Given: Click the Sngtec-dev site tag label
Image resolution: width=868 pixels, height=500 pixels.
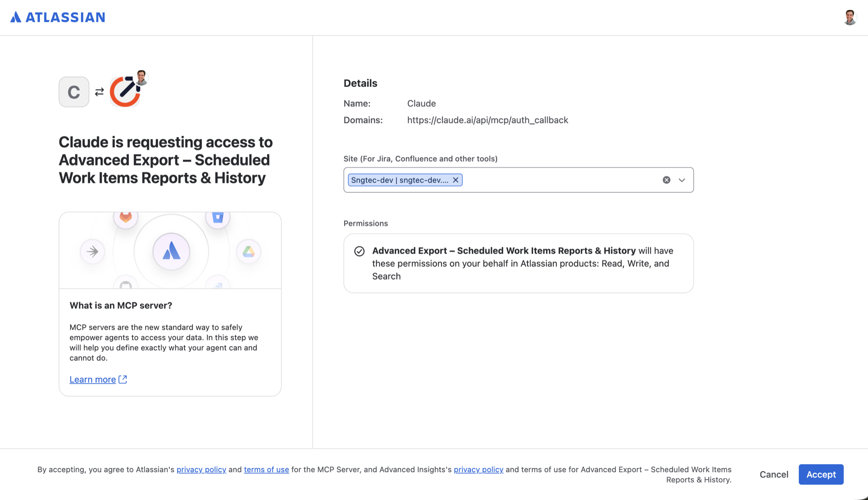Looking at the screenshot, I should click(400, 180).
